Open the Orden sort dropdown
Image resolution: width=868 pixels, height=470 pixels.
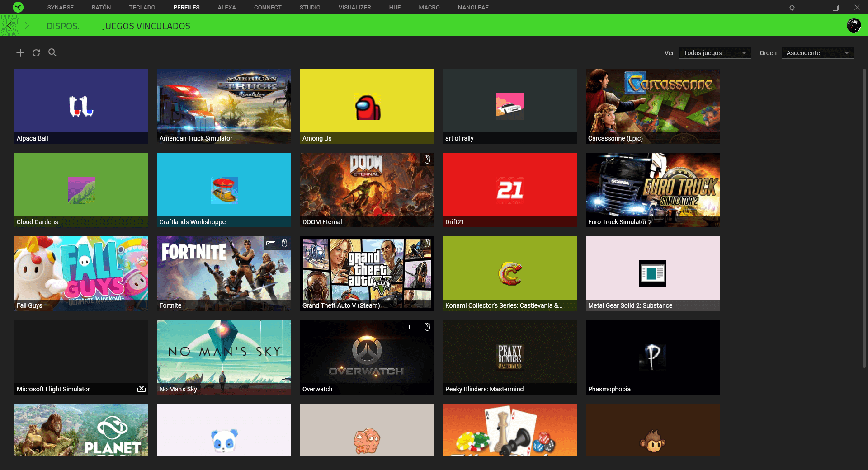coord(817,53)
